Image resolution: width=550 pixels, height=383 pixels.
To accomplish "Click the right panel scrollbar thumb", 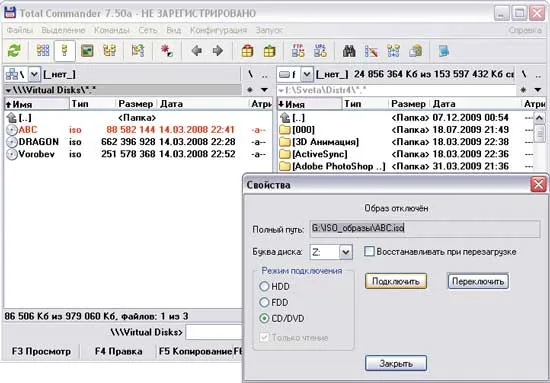I will (x=539, y=133).
